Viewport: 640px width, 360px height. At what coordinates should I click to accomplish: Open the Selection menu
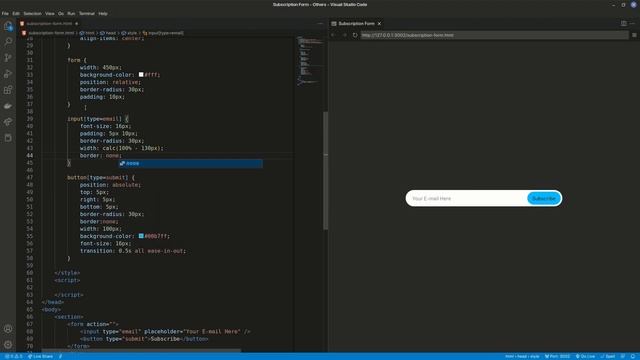(x=32, y=13)
